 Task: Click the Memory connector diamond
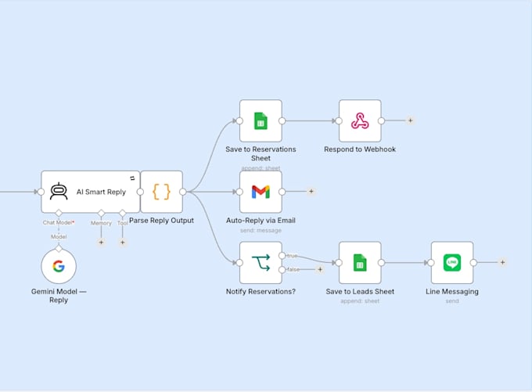[101, 213]
